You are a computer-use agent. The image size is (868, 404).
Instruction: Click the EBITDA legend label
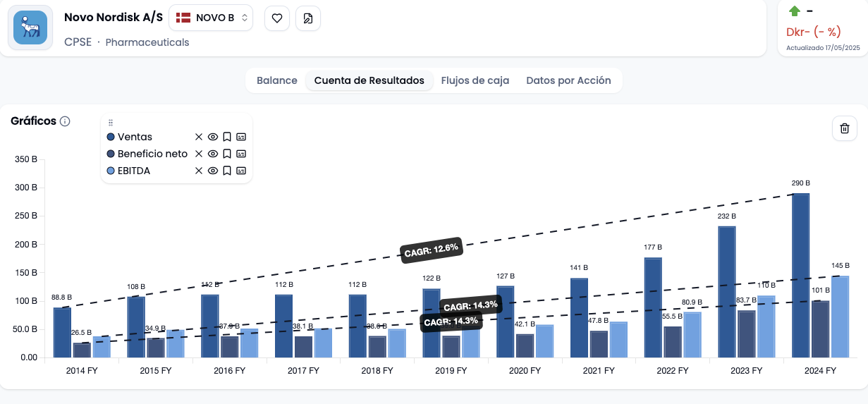tap(134, 171)
